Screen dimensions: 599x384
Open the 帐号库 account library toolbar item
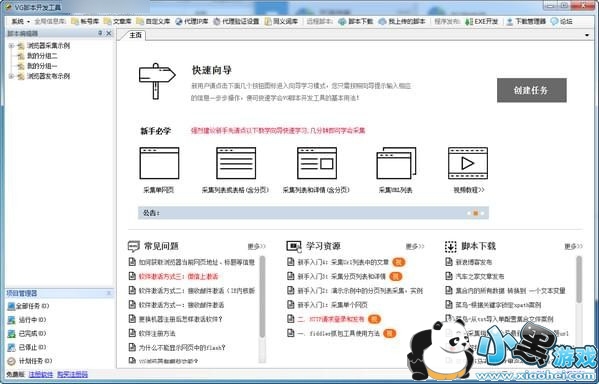[85, 21]
